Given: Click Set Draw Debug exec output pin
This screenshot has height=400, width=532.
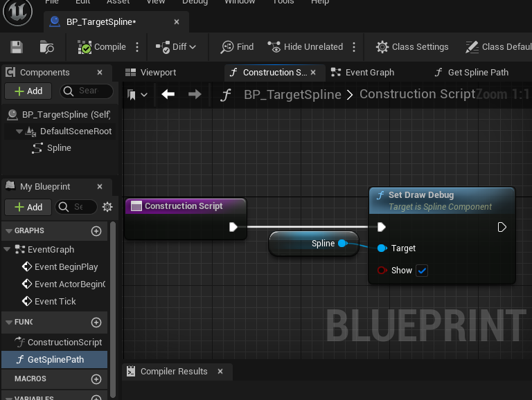Looking at the screenshot, I should [x=502, y=227].
